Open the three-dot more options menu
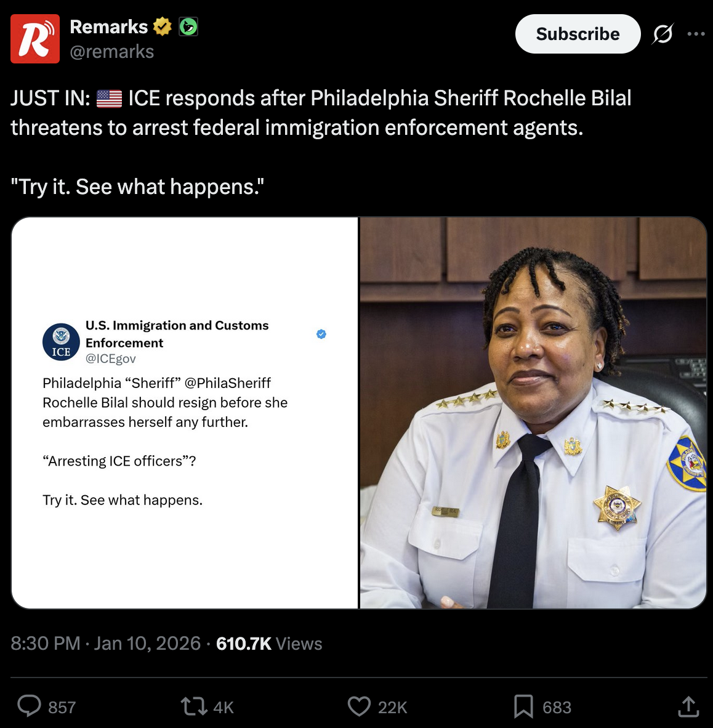The width and height of the screenshot is (713, 728). point(696,34)
